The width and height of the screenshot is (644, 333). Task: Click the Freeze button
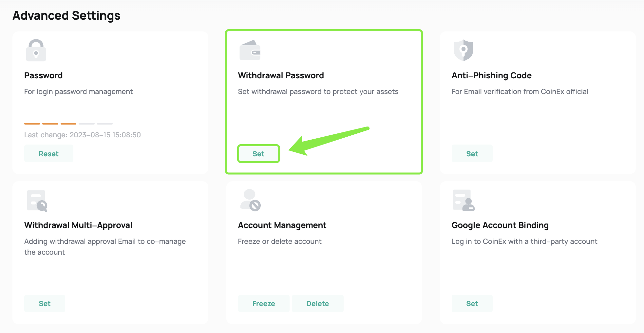[263, 303]
